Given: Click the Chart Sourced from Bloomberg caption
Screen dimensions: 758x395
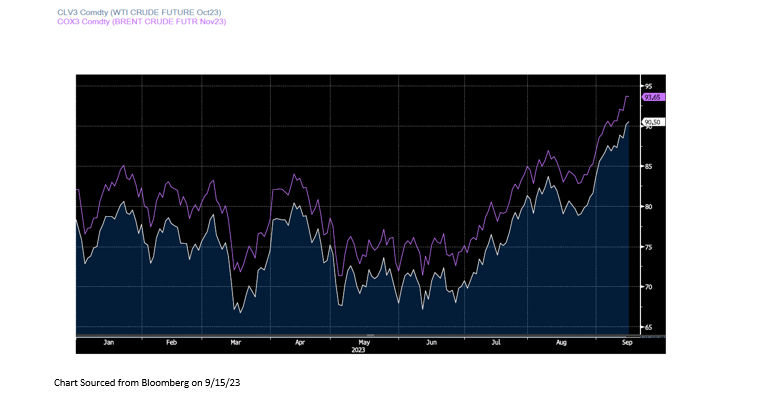Looking at the screenshot, I should 147,382.
